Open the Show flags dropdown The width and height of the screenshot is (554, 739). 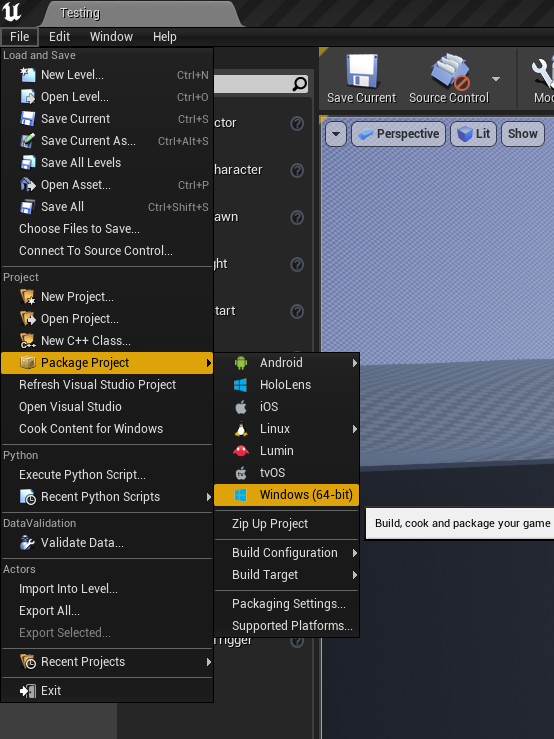click(x=522, y=134)
